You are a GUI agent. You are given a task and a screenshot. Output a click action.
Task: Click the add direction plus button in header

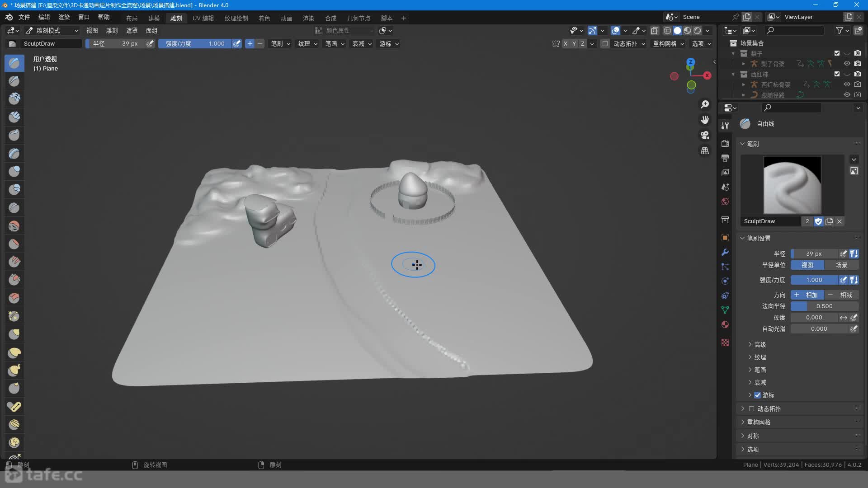pos(250,44)
